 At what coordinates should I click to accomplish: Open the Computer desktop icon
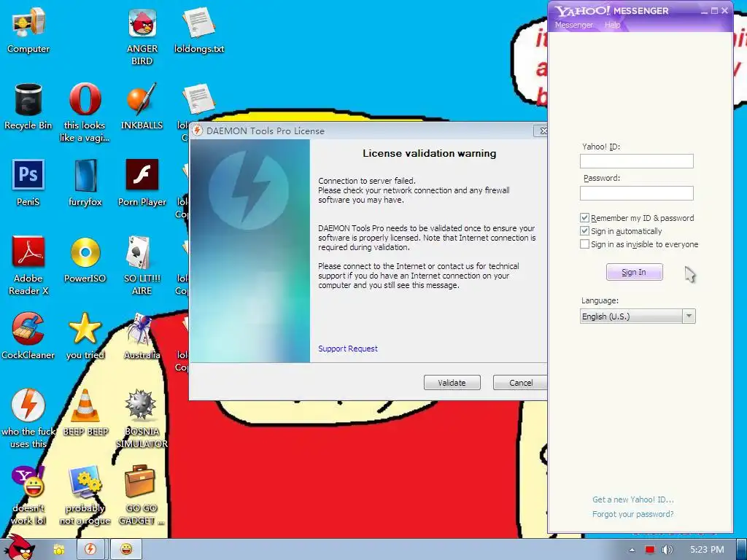point(28,31)
